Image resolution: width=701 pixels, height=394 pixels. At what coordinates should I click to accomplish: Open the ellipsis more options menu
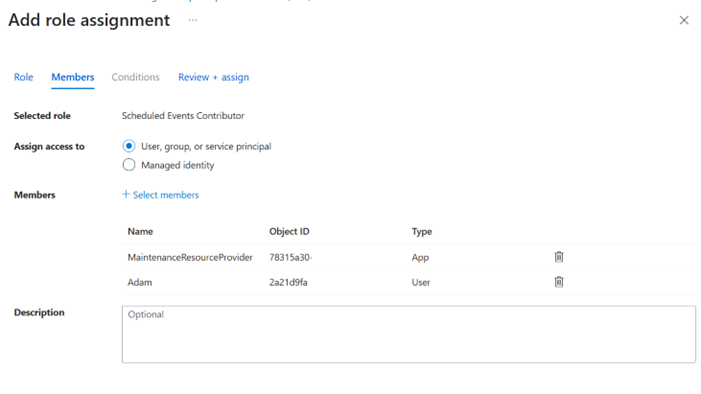[x=193, y=20]
